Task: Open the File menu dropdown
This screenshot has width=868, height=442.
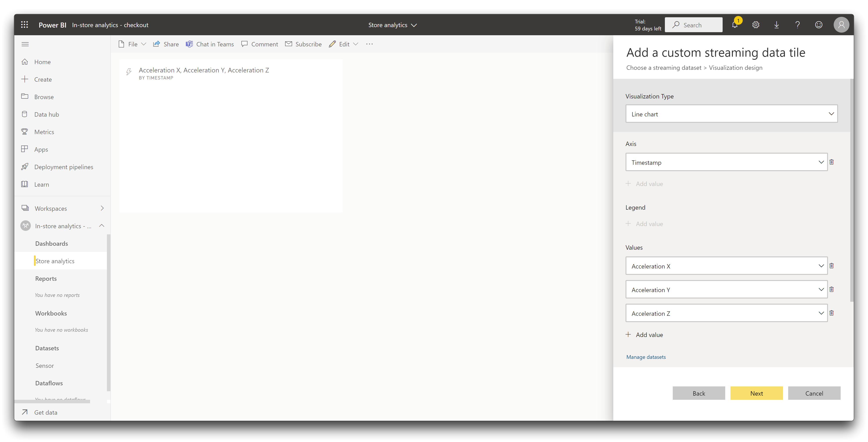Action: tap(132, 44)
